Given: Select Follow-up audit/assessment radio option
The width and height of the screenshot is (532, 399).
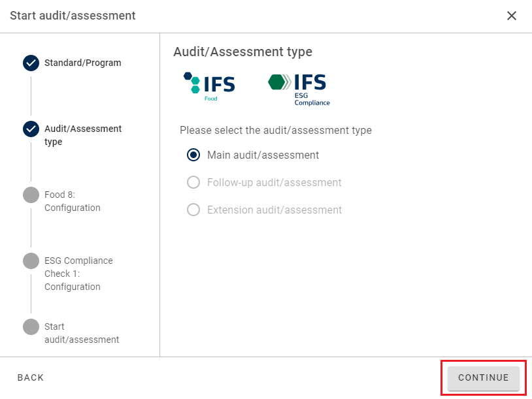Looking at the screenshot, I should coord(193,182).
